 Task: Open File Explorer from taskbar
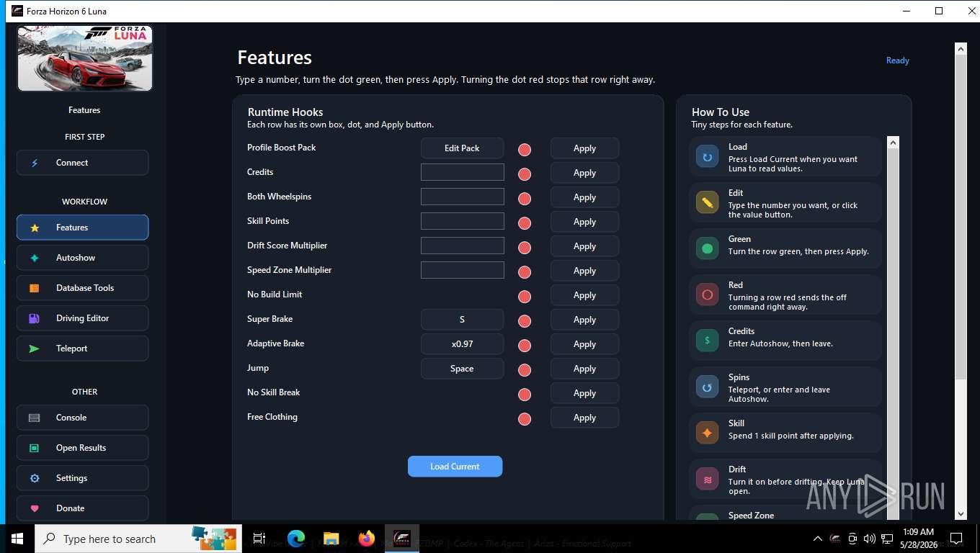pos(331,539)
